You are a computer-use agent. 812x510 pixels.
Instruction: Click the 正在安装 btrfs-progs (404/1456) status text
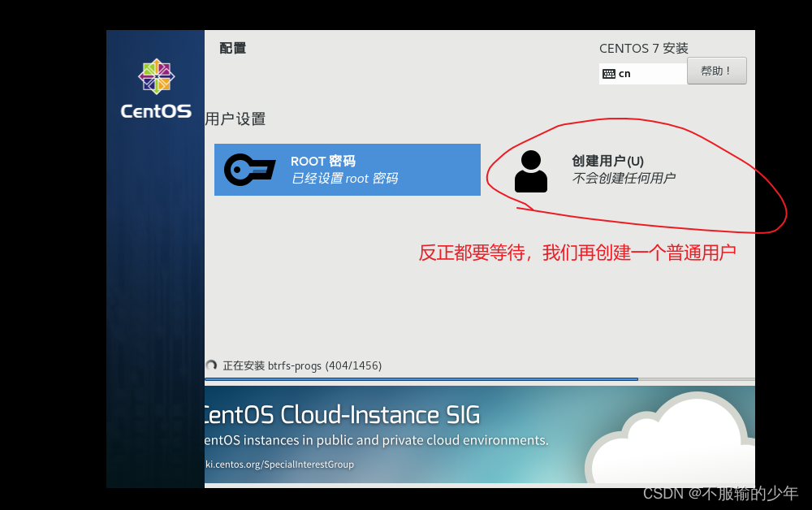coord(302,365)
